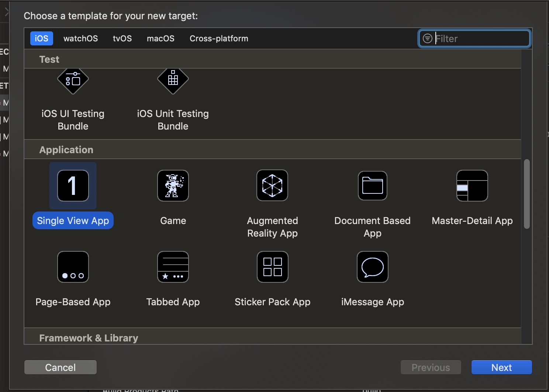Viewport: 549px width, 392px height.
Task: Pick the Augmented Reality App icon
Action: point(272,185)
